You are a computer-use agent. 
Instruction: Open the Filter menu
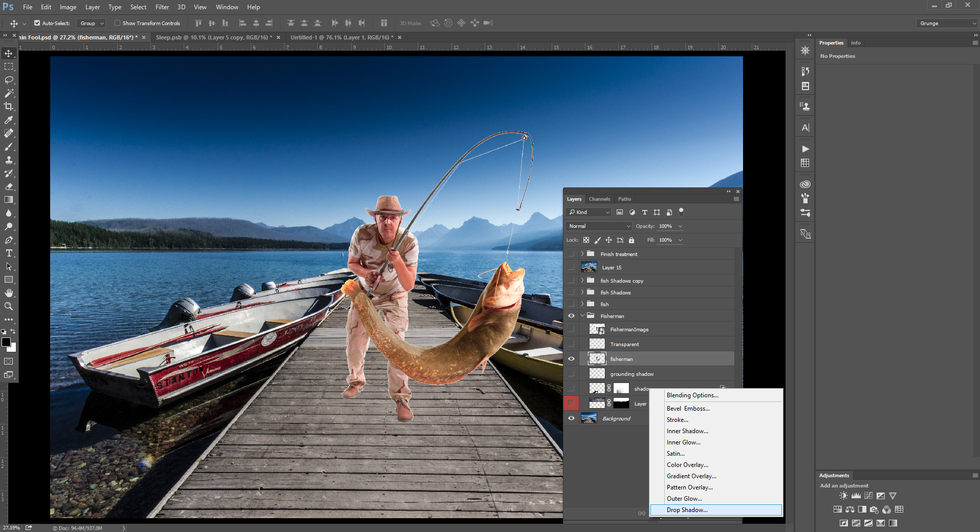(162, 7)
